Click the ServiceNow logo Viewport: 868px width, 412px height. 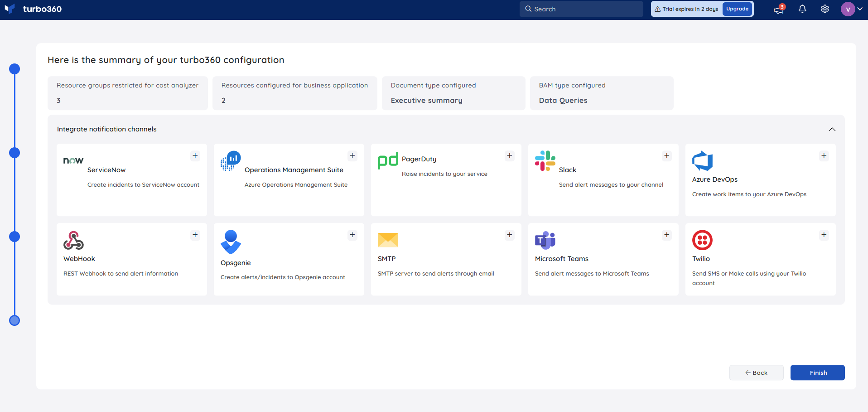(x=73, y=160)
